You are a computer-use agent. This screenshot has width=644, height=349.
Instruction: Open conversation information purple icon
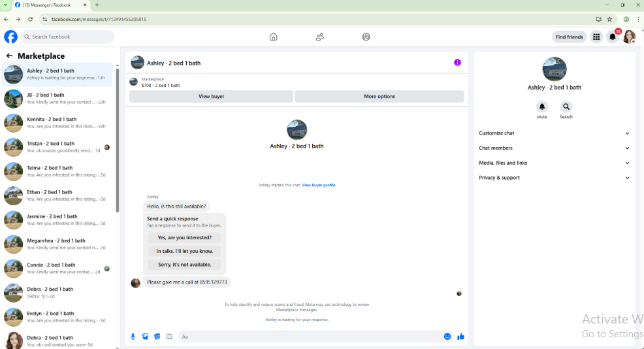click(x=457, y=63)
